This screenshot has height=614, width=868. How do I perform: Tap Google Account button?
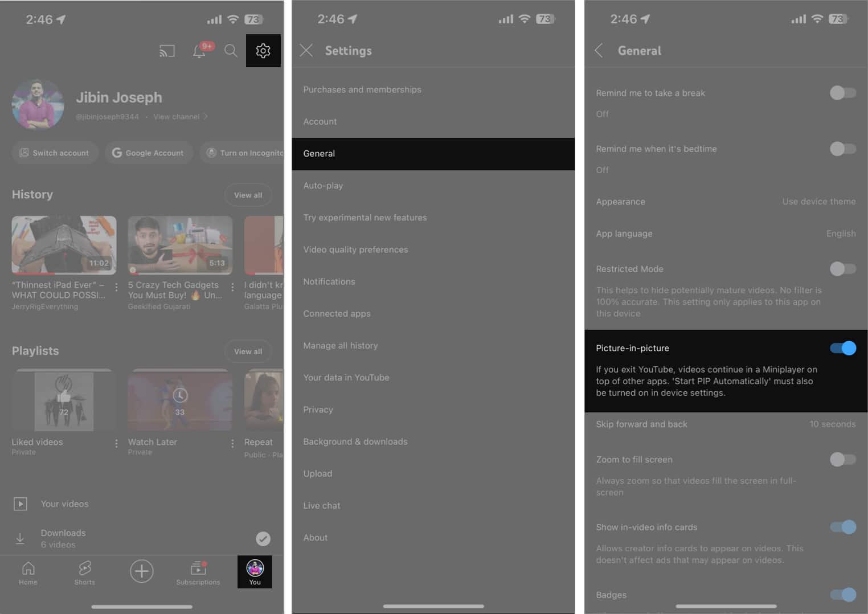148,153
